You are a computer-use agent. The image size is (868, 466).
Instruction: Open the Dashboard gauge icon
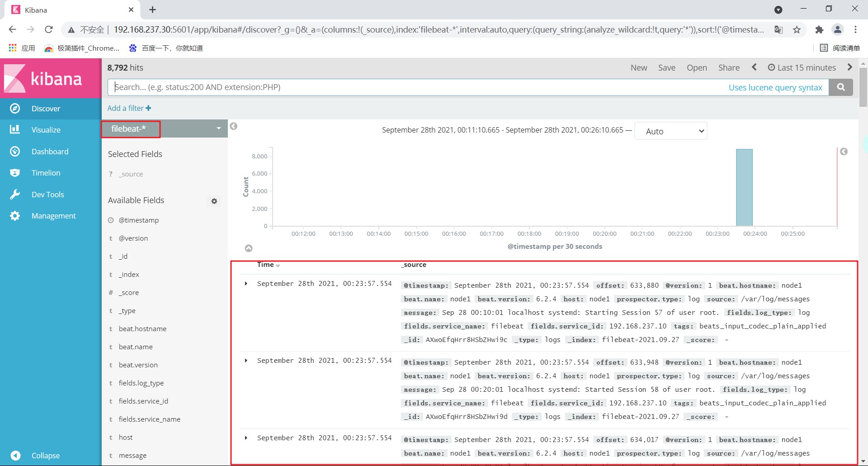pos(15,152)
